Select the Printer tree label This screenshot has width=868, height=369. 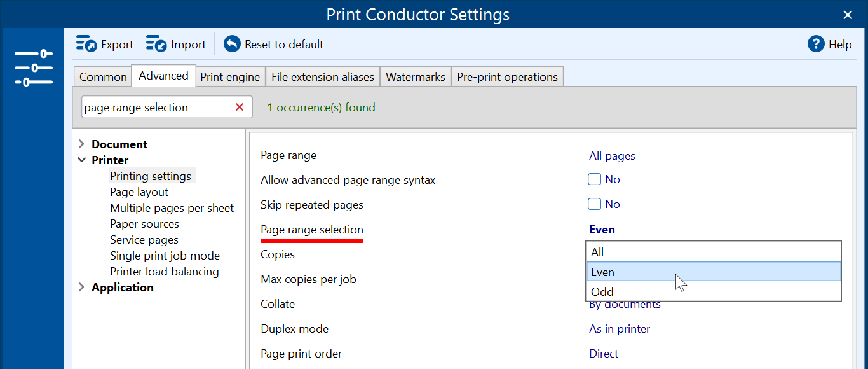point(110,160)
